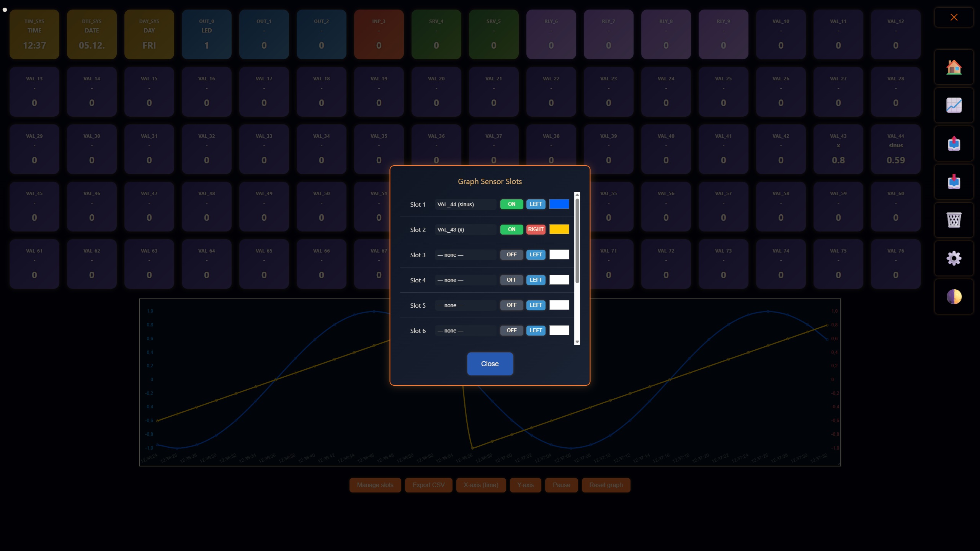The image size is (980, 551).
Task: Turn off Slot 1 using ON toggle
Action: [x=511, y=204]
